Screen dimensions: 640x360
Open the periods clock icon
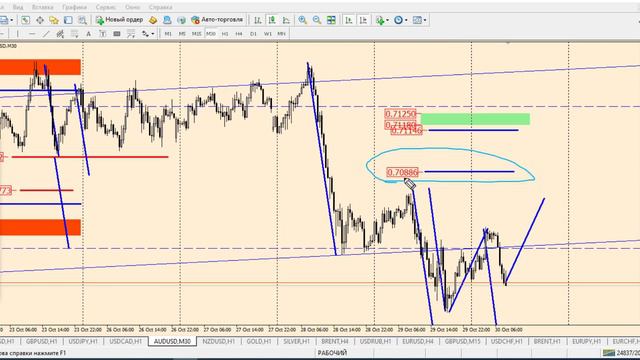click(x=398, y=20)
